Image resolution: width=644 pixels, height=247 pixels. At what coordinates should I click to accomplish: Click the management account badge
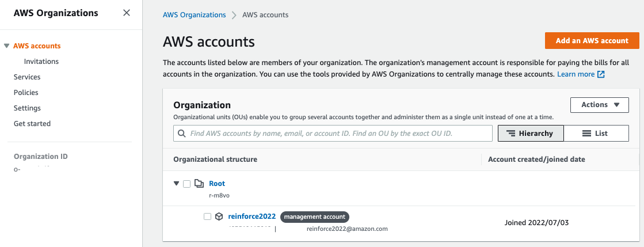[315, 217]
